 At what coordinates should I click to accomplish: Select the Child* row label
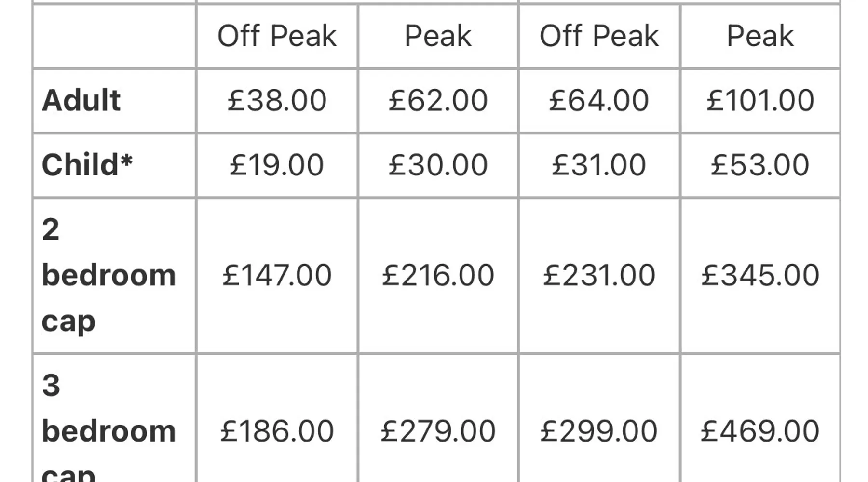pos(87,165)
